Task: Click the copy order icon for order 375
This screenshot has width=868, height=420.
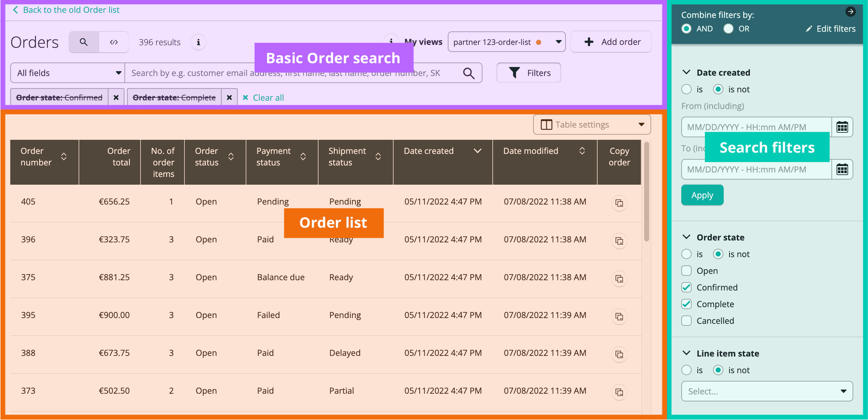Action: pyautogui.click(x=619, y=279)
